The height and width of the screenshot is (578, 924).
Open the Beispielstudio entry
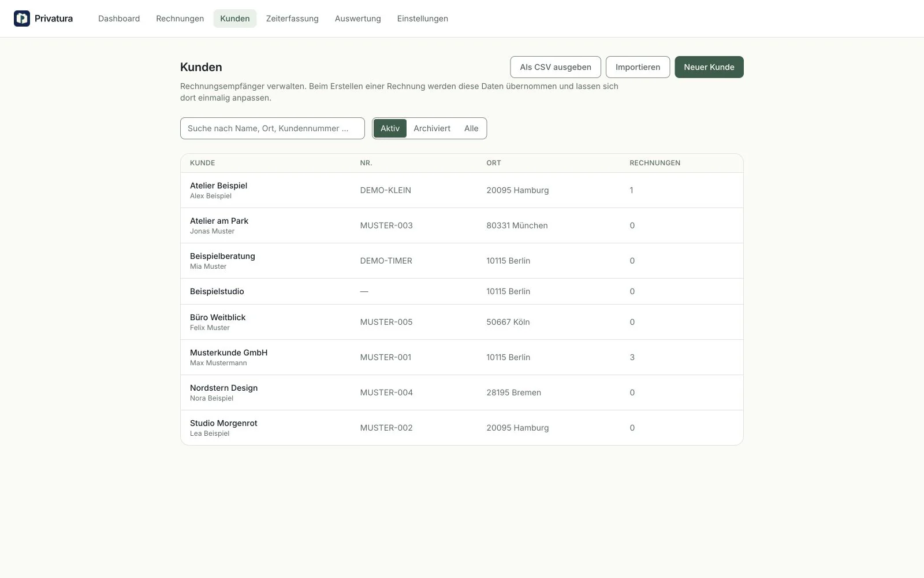(x=462, y=291)
